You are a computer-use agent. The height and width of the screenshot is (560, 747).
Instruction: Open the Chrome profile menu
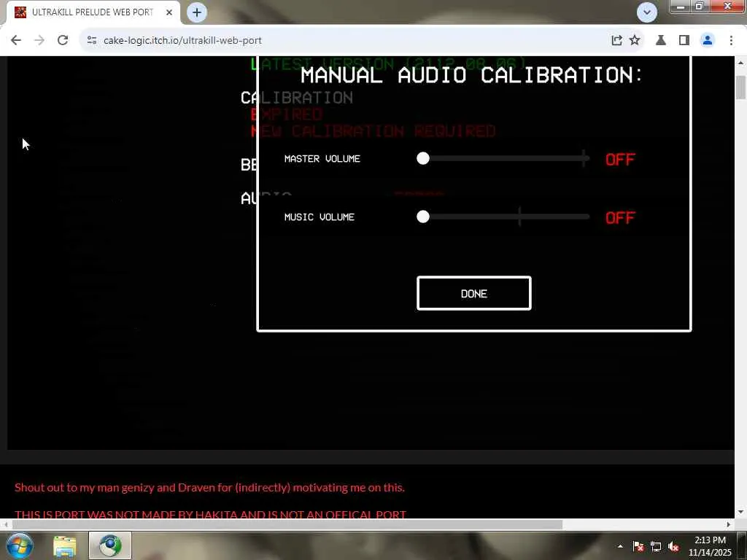coord(708,41)
